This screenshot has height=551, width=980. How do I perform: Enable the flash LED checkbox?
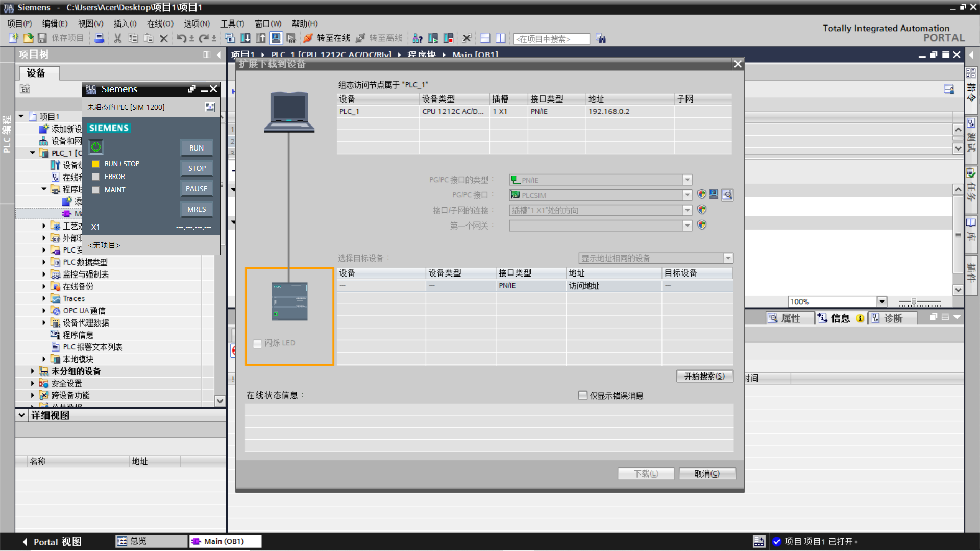(x=258, y=343)
